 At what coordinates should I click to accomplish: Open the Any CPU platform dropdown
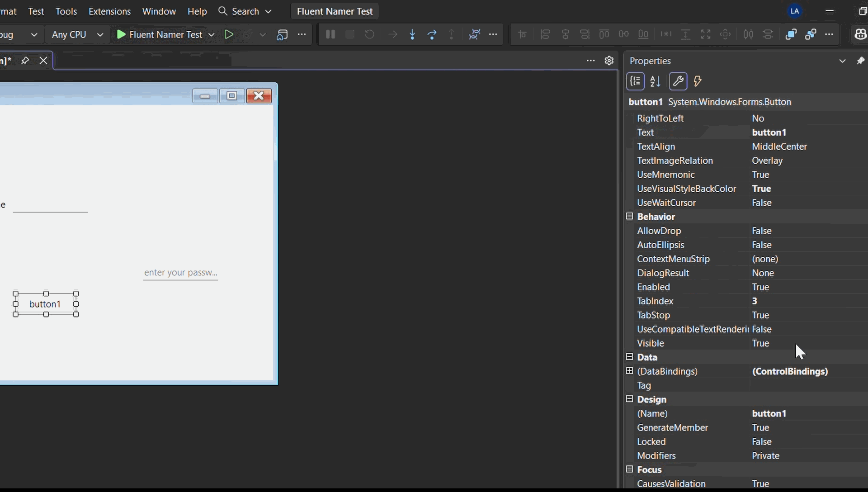click(x=77, y=34)
